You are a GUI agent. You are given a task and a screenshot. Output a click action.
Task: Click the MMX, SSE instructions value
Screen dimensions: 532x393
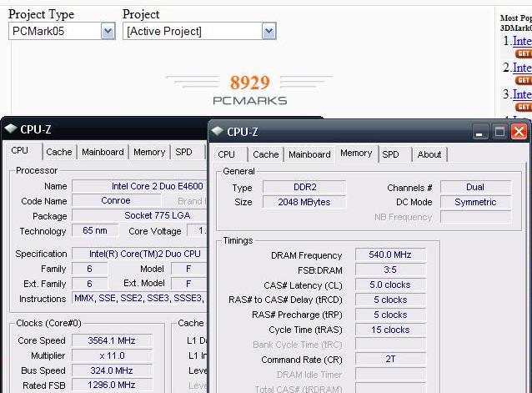139,299
